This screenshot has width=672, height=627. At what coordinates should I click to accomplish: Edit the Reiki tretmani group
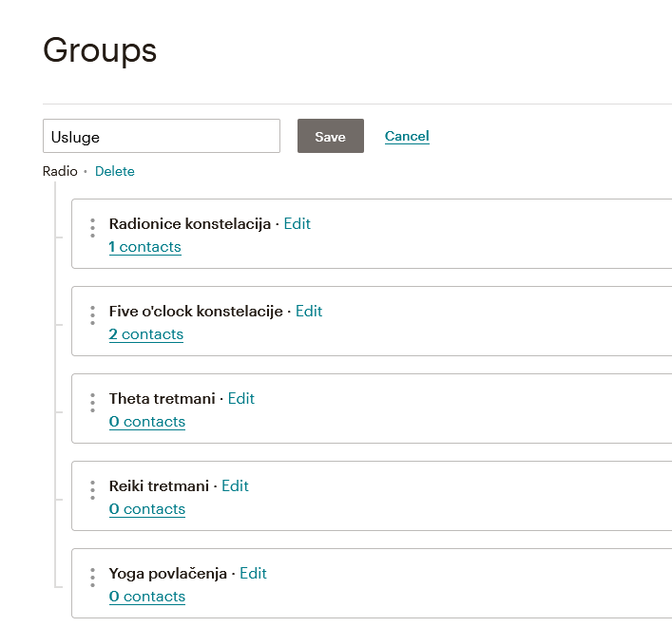coord(235,486)
